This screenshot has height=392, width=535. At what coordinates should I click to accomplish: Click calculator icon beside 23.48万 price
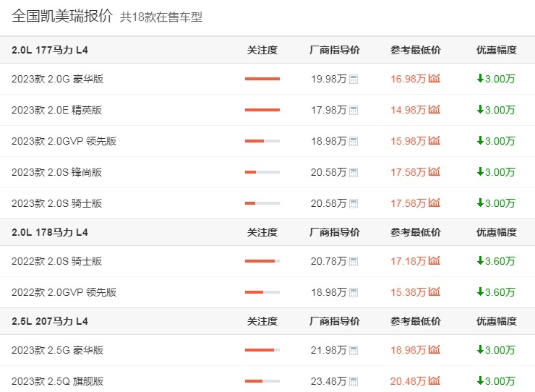pos(354,381)
